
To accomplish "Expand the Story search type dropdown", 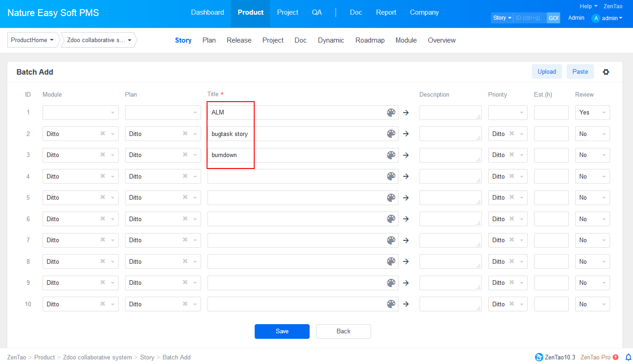I will pyautogui.click(x=502, y=18).
